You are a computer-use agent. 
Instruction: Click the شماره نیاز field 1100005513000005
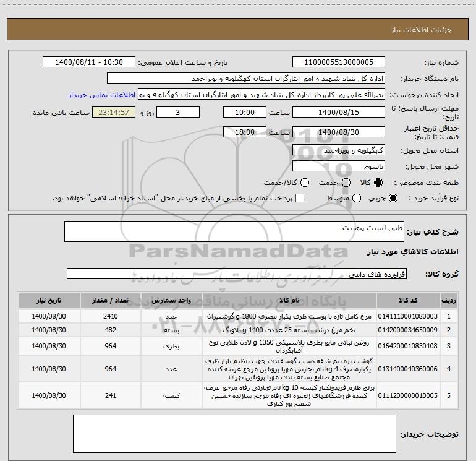coord(339,62)
